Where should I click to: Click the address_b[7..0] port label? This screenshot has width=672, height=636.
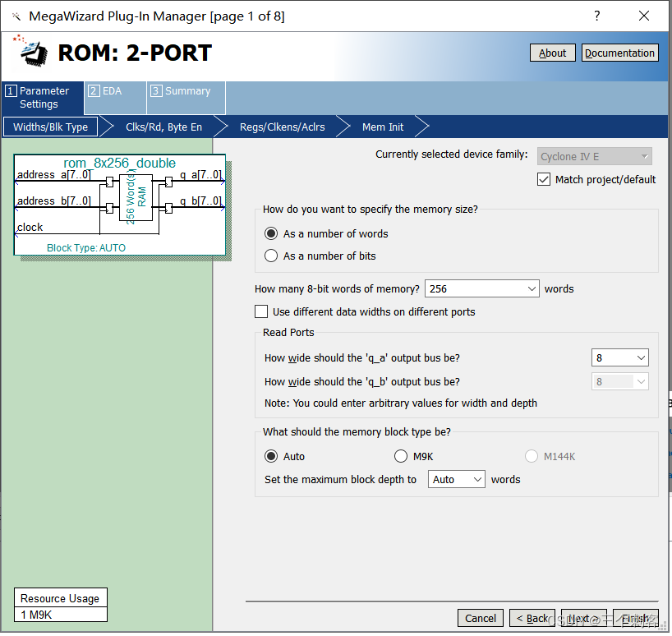click(x=53, y=200)
